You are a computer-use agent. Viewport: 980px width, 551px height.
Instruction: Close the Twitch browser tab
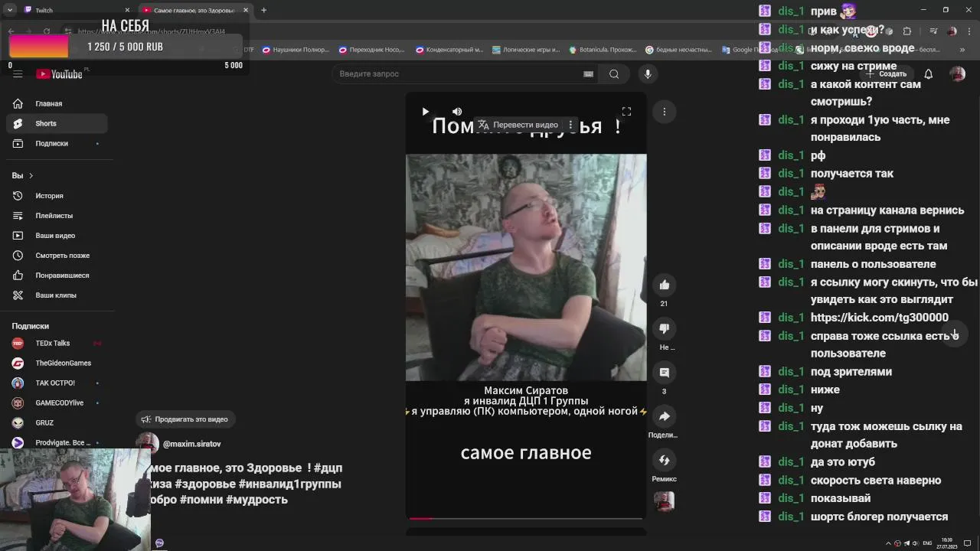click(127, 10)
